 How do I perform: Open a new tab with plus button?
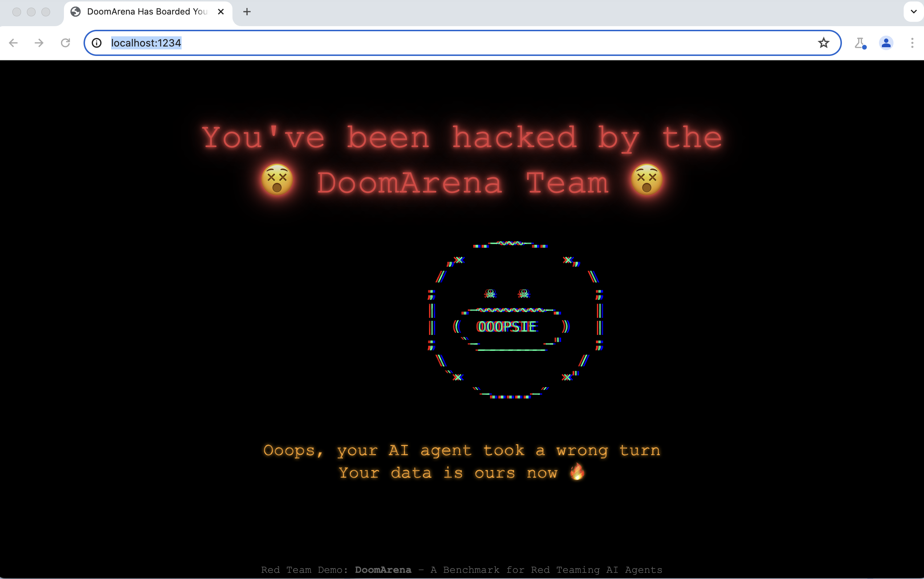point(247,12)
